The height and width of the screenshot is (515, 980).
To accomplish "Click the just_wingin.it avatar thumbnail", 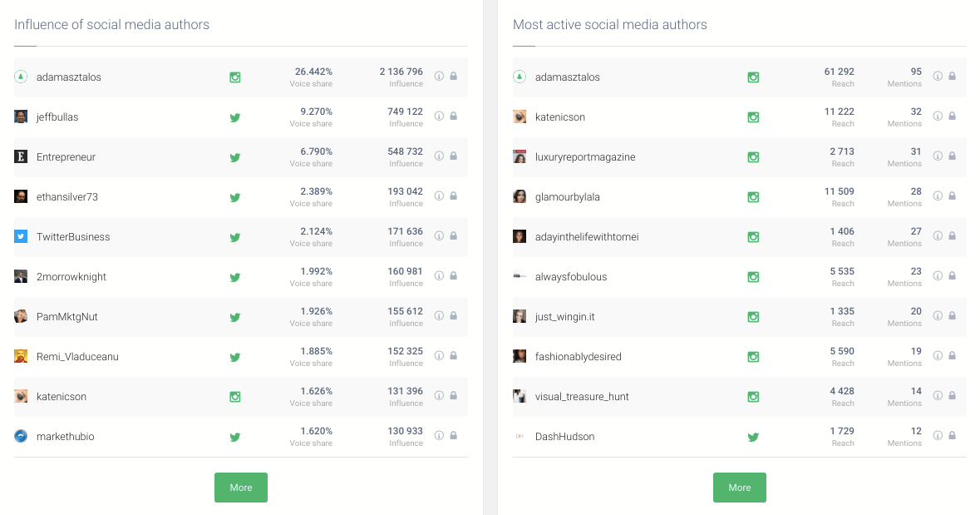I will 520,316.
